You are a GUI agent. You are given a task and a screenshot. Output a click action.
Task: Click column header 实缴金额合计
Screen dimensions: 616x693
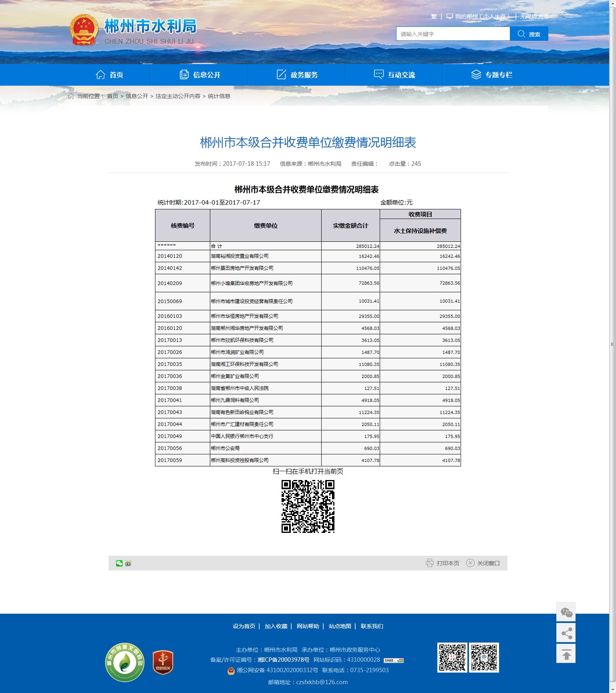click(x=350, y=225)
